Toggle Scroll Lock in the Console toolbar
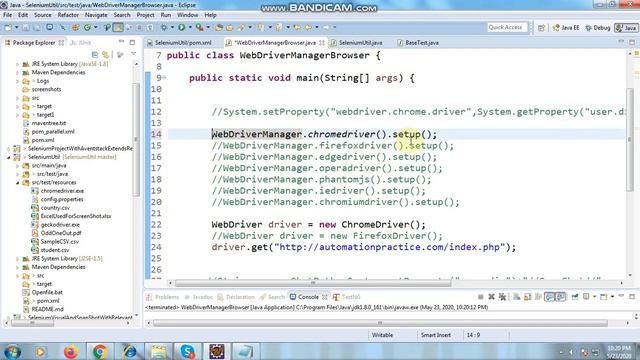 tap(528, 297)
